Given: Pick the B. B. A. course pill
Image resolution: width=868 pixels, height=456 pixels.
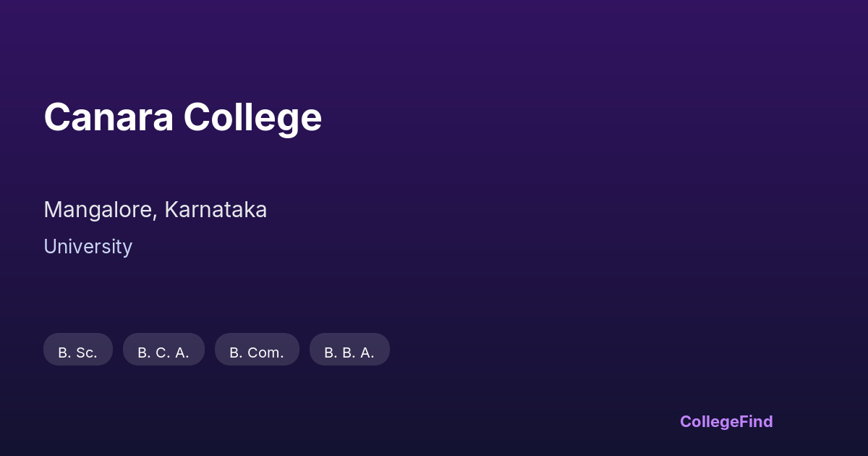Looking at the screenshot, I should click(349, 352).
